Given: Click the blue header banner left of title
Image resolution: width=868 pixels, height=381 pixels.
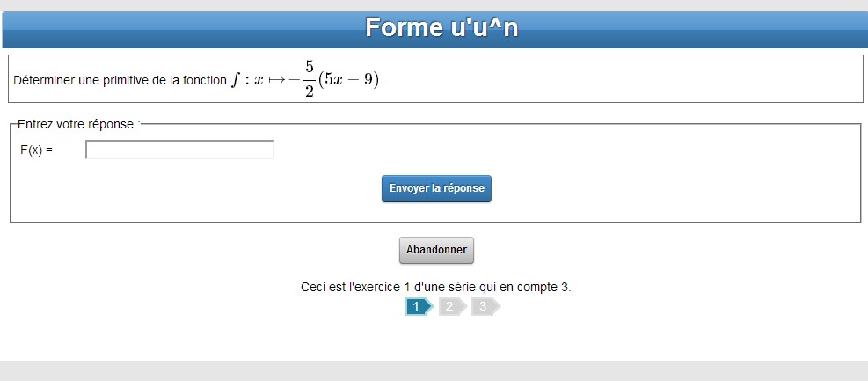Looking at the screenshot, I should (176, 28).
